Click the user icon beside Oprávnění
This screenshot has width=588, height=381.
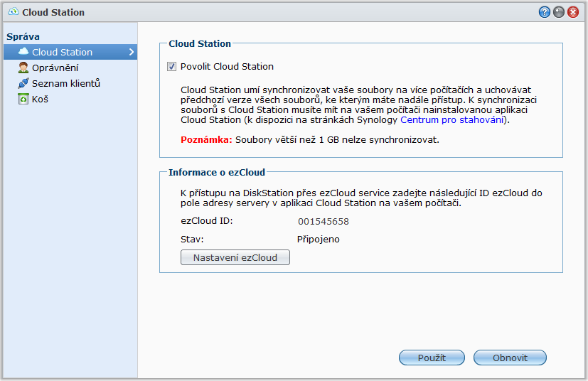(23, 68)
